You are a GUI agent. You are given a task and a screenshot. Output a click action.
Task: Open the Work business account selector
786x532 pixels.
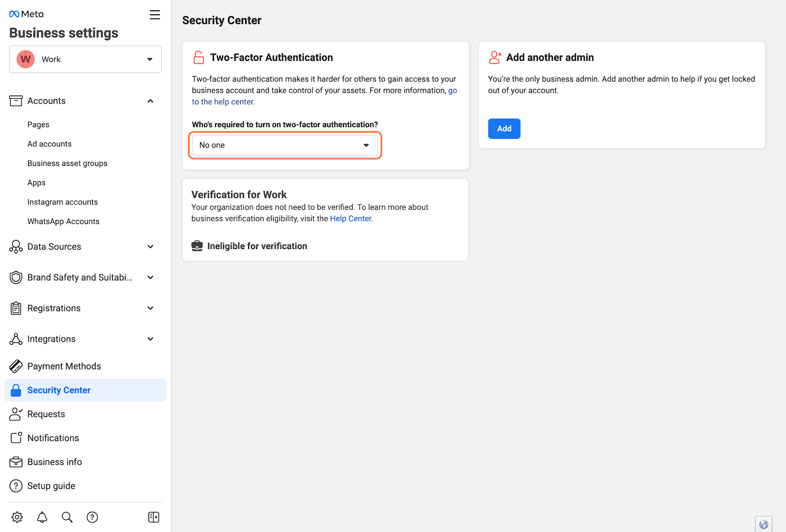tap(85, 59)
